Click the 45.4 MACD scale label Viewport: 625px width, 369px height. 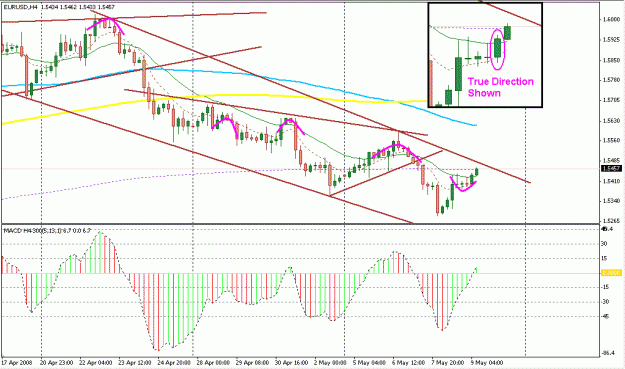point(607,229)
